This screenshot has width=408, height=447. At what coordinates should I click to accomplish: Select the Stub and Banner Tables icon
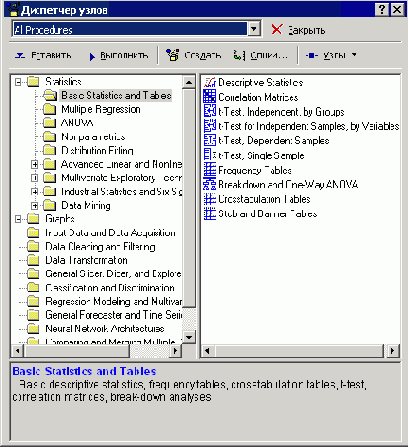[210, 213]
